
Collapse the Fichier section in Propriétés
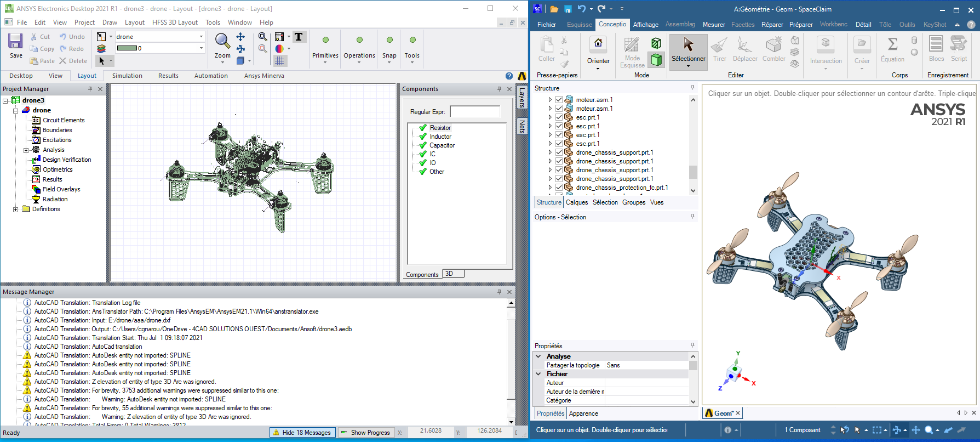tap(538, 374)
